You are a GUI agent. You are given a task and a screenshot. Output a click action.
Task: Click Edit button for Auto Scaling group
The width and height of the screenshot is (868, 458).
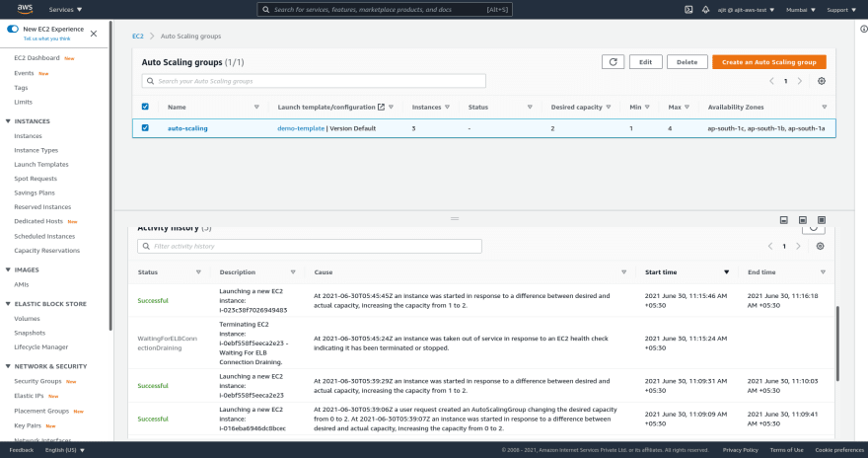[645, 62]
